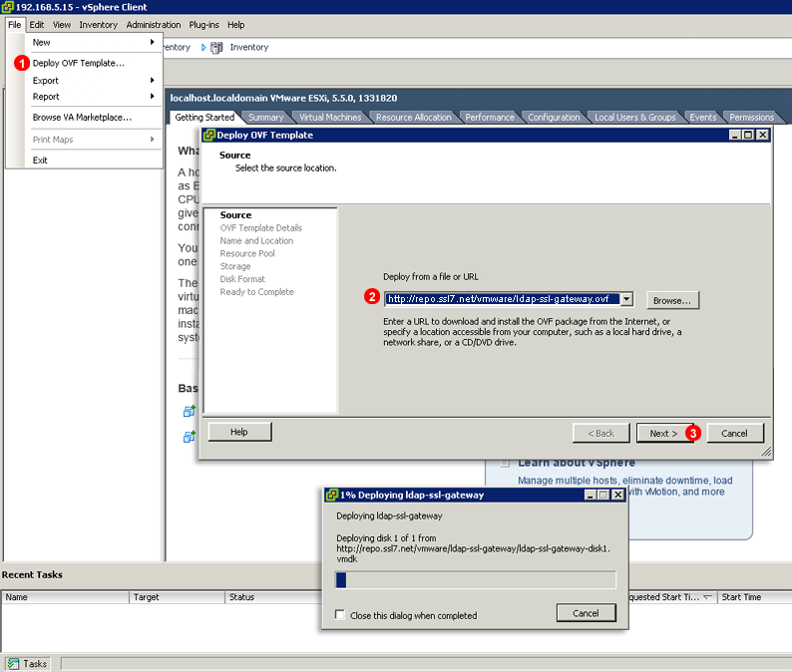
Task: Cancel the ldap-ssl-gateway deployment progress
Action: 586,613
